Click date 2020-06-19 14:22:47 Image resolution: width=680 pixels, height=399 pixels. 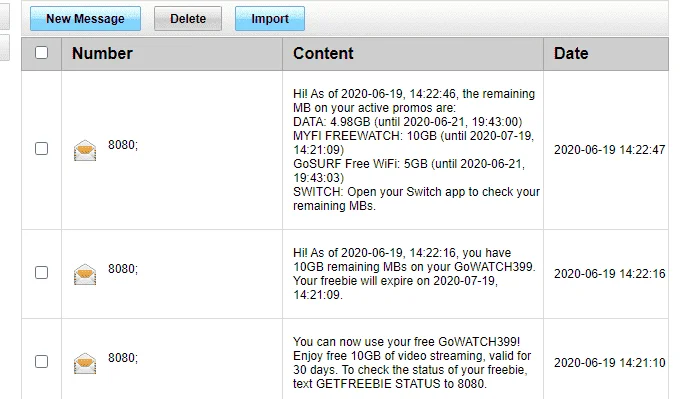click(609, 150)
